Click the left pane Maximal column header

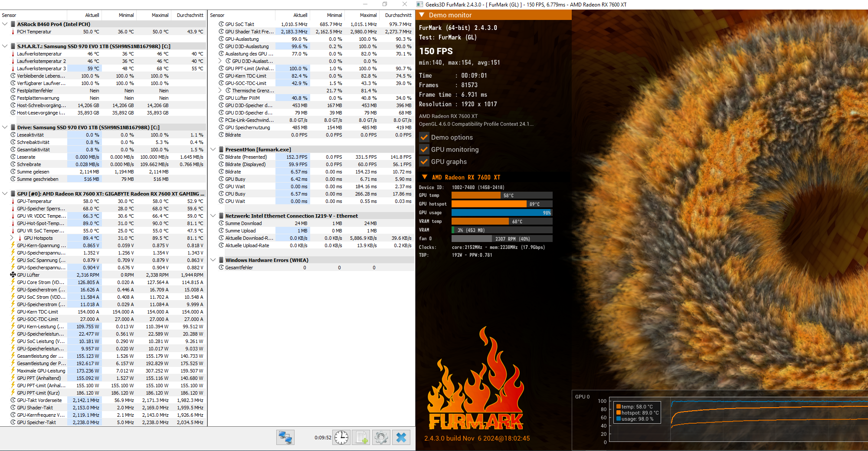[x=154, y=15]
